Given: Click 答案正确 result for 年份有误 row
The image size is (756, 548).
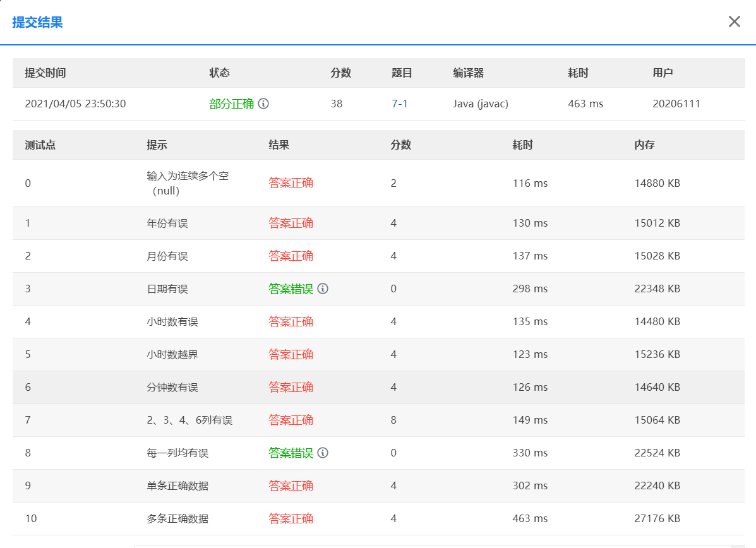Looking at the screenshot, I should click(x=291, y=223).
